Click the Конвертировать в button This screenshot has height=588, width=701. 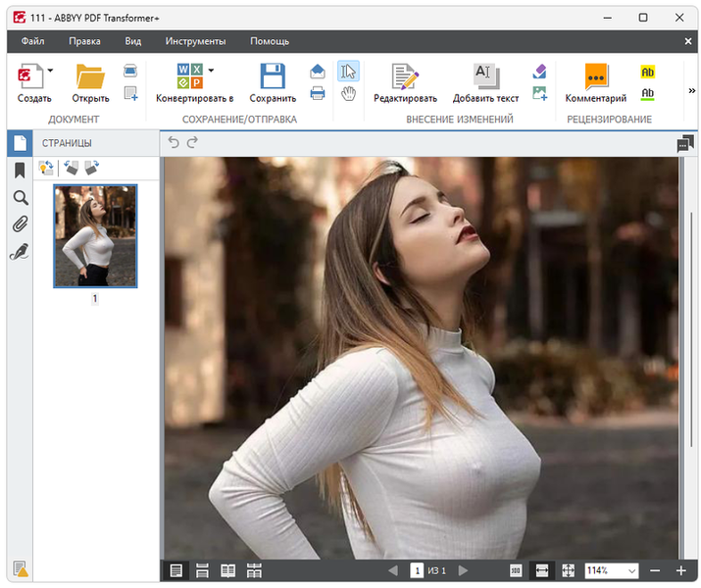tap(194, 83)
